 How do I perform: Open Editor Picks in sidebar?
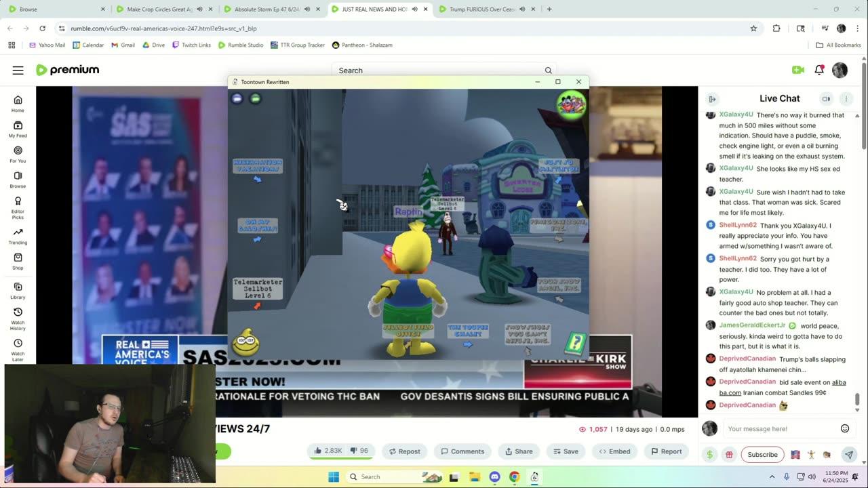(x=18, y=207)
